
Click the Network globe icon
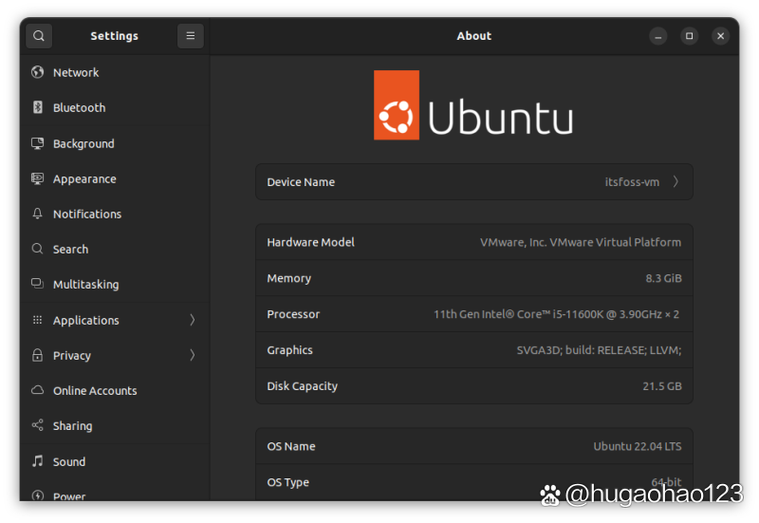click(x=37, y=72)
